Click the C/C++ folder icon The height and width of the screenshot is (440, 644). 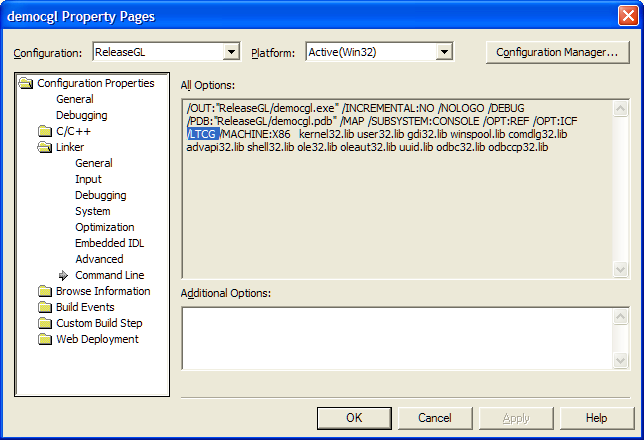[x=45, y=131]
